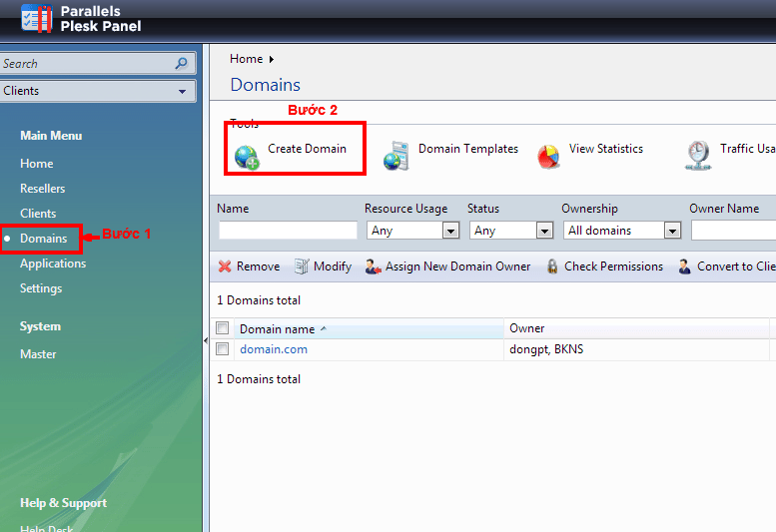Click the search magnifier icon

coord(181,64)
